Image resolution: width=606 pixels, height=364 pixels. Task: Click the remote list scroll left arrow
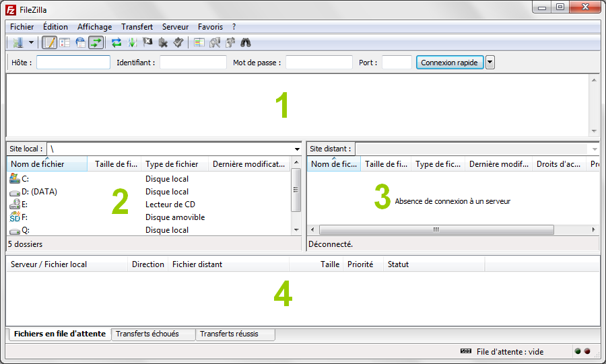tap(312, 229)
